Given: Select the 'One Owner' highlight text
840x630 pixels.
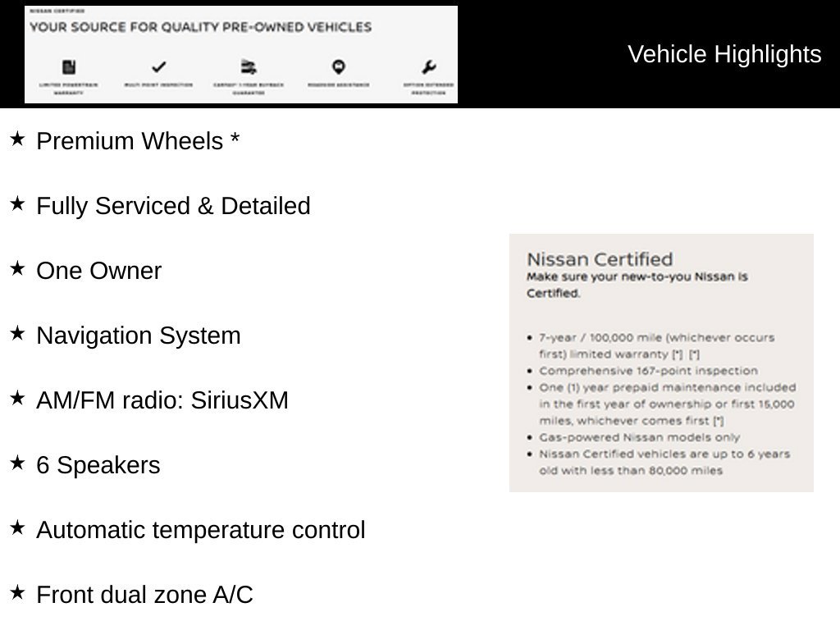Looking at the screenshot, I should (x=98, y=271).
